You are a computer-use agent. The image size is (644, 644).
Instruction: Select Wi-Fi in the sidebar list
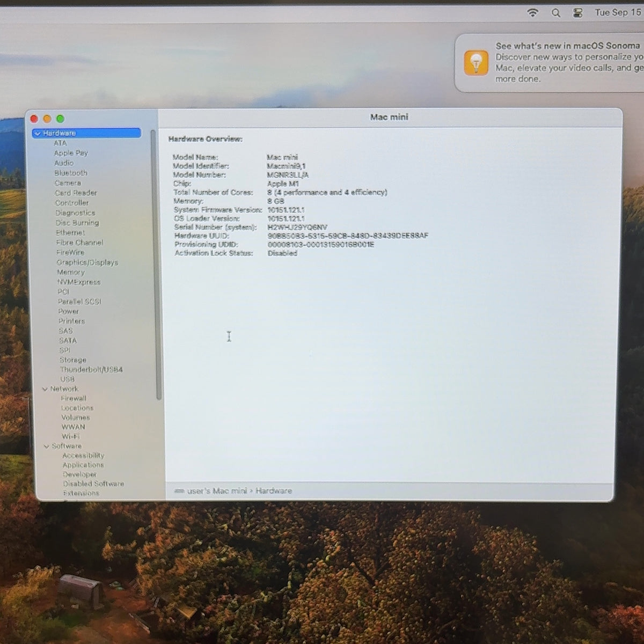(x=71, y=436)
